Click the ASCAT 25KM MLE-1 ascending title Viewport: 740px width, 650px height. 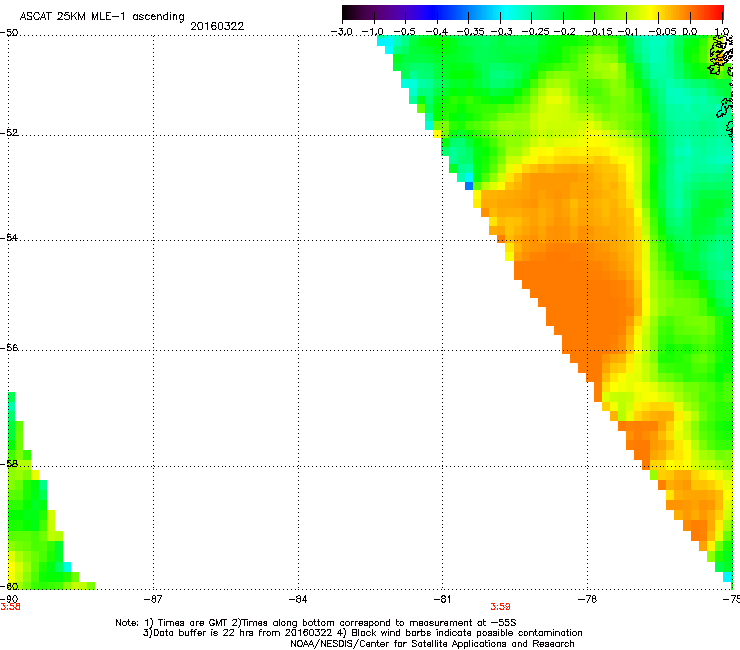point(102,17)
